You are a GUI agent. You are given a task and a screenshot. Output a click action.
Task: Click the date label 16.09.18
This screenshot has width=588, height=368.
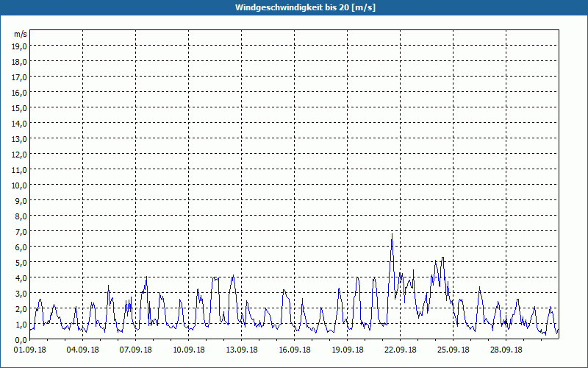click(295, 350)
